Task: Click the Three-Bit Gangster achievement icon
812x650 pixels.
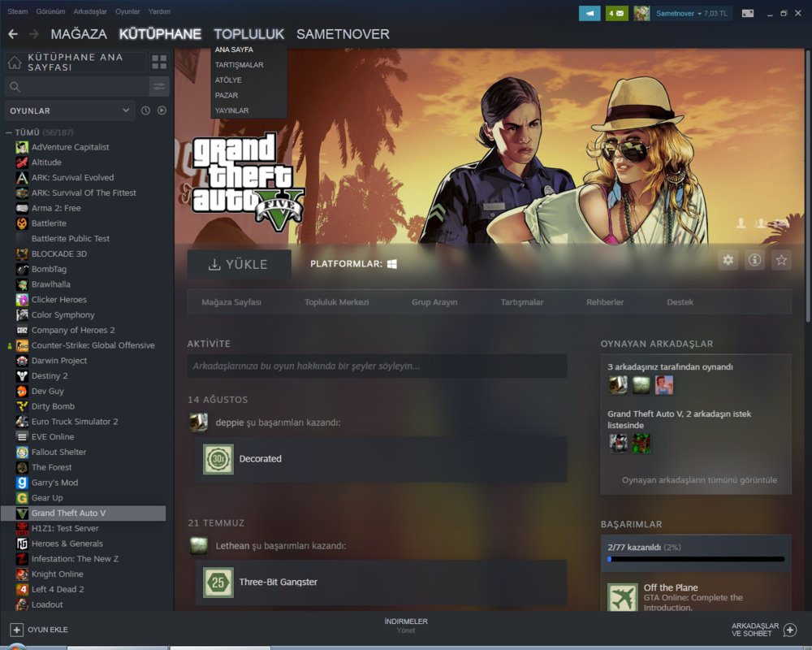Action: coord(218,583)
